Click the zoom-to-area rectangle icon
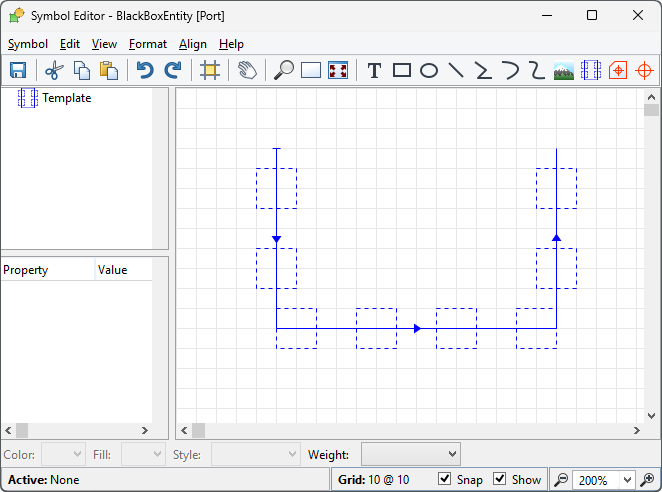Viewport: 662px width, 492px height. [311, 71]
